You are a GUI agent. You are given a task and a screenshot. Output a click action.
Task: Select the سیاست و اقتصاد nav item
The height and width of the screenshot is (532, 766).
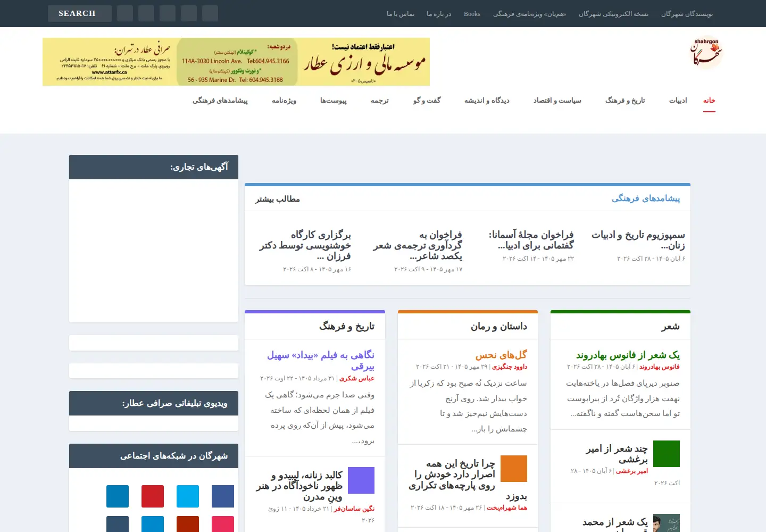click(x=557, y=101)
